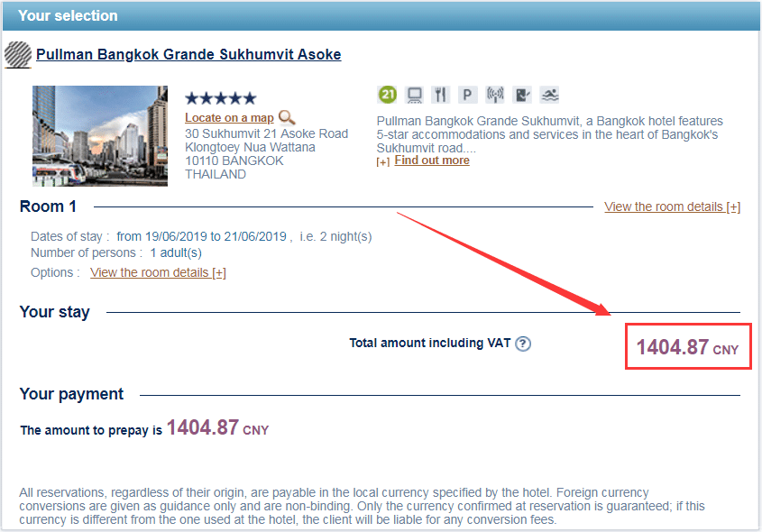Click the restaurant fork and knife icon
This screenshot has width=762, height=532.
(x=441, y=95)
